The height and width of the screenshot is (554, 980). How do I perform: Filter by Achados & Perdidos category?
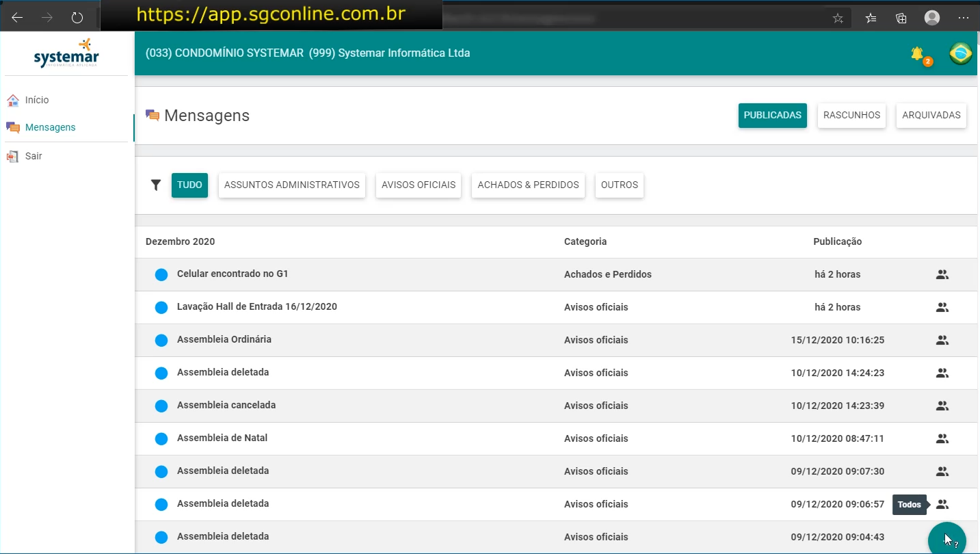(528, 185)
